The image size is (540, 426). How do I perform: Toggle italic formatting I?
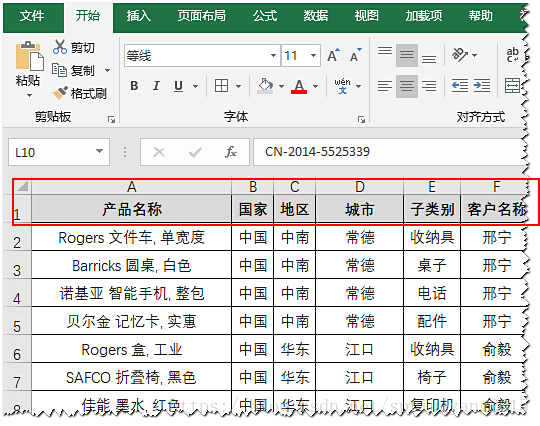click(156, 85)
